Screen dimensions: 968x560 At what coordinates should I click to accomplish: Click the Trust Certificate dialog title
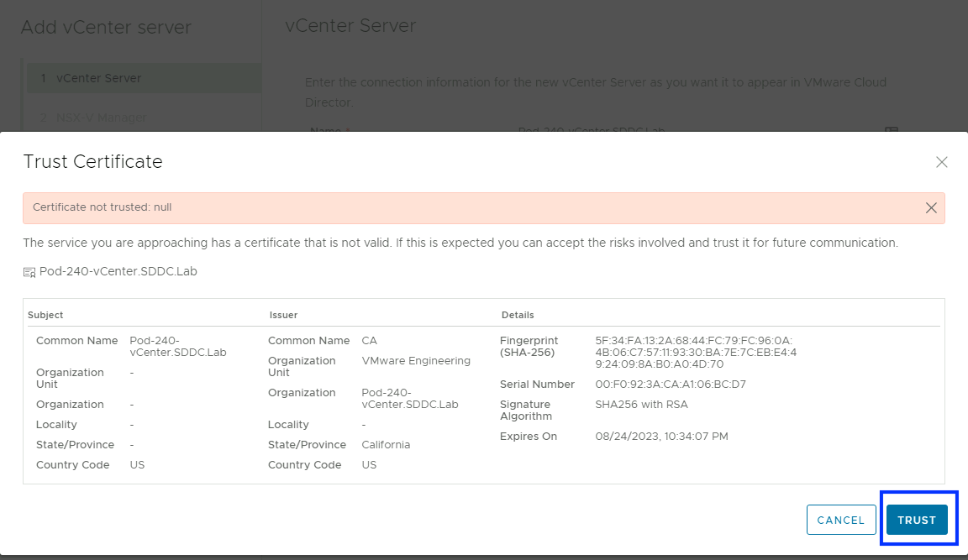pyautogui.click(x=92, y=162)
